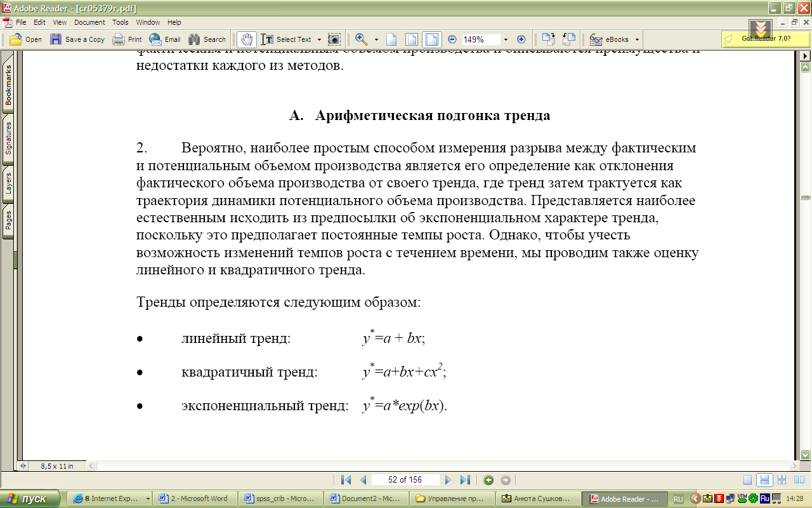Viewport: 812px width, 508px height.
Task: Open Search with the binoculars icon
Action: (207, 39)
